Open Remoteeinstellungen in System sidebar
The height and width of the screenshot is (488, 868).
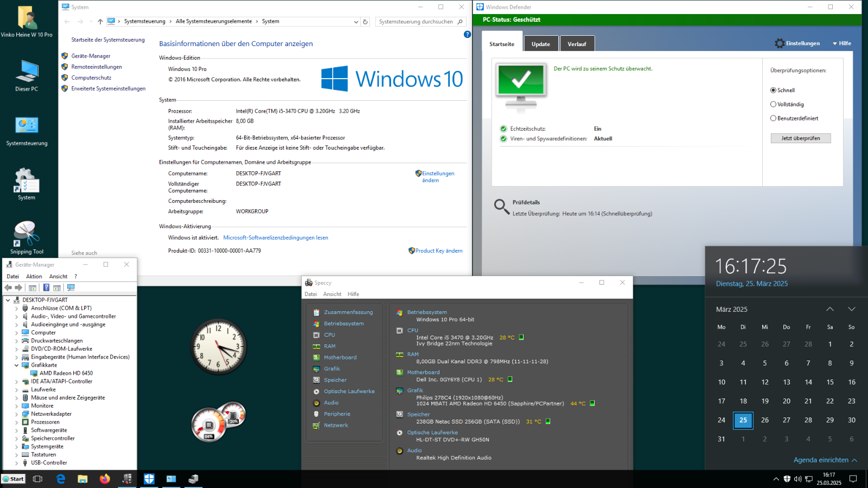pos(97,67)
